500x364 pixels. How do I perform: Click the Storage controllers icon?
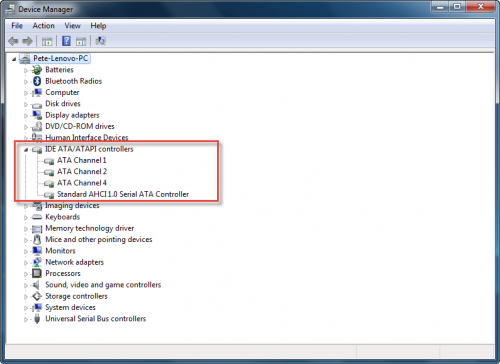click(x=37, y=296)
